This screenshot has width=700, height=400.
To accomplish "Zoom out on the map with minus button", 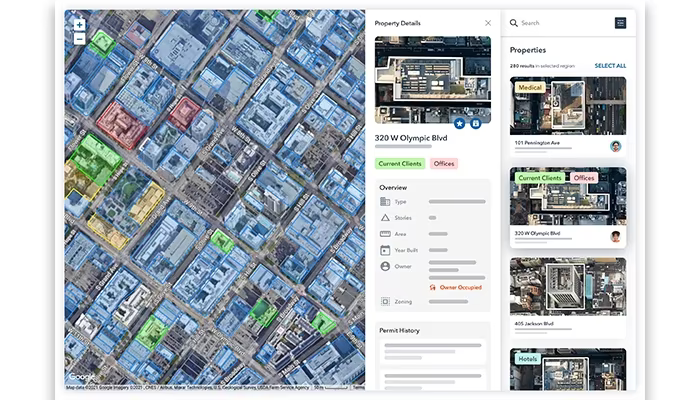I will [79, 39].
